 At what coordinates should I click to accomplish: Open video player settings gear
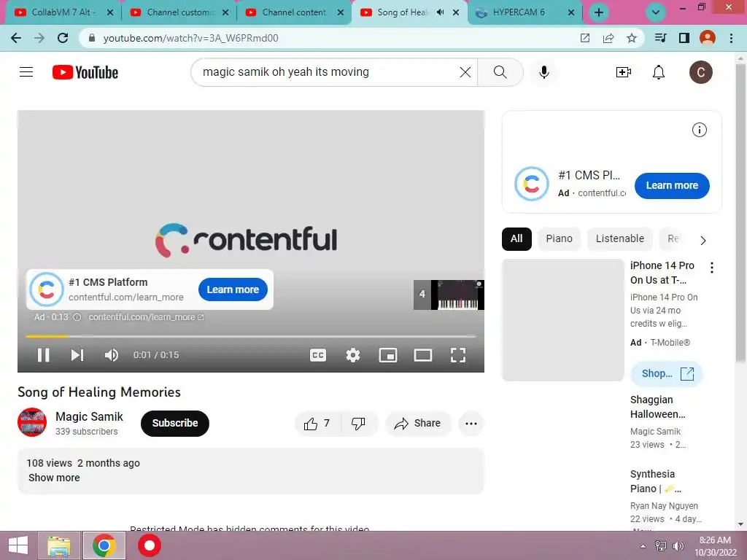pyautogui.click(x=353, y=355)
